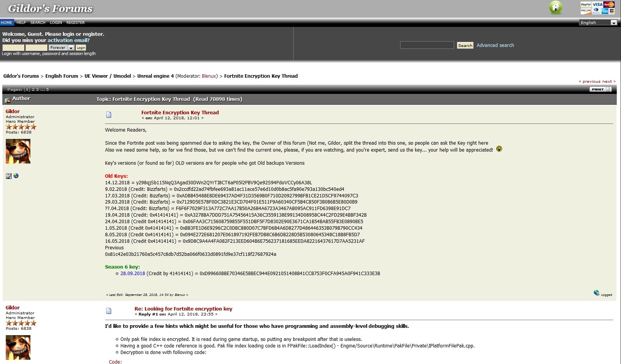This screenshot has height=364, width=621.
Task: Click Gildor's dog avatar in second post
Action: tap(18, 347)
